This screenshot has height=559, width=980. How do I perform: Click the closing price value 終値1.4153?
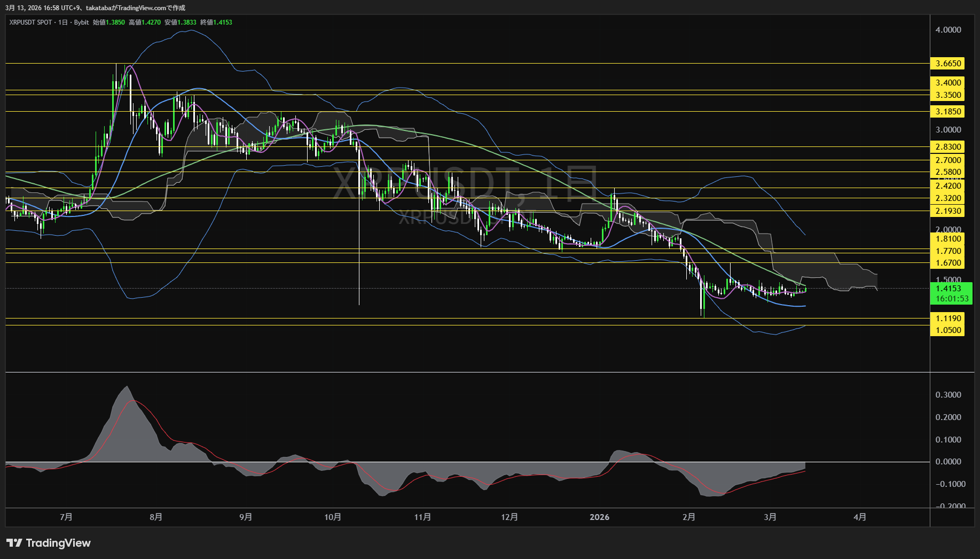tap(216, 22)
